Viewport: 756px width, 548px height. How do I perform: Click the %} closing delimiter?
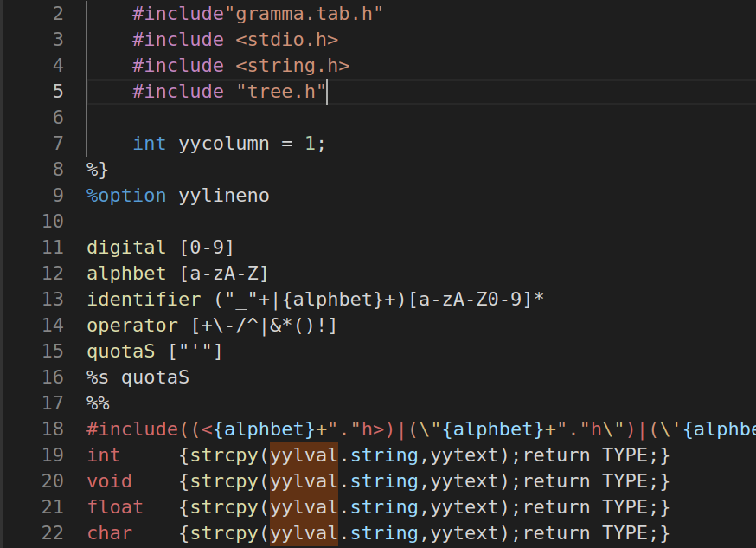98,170
